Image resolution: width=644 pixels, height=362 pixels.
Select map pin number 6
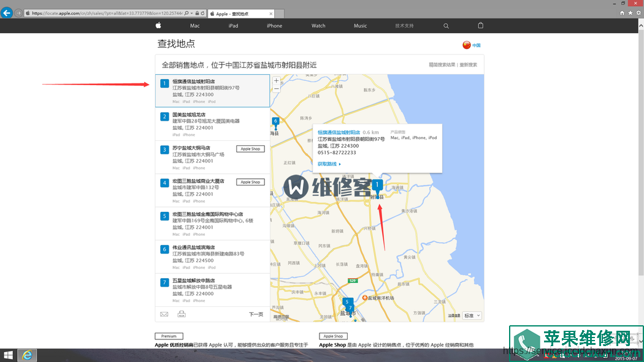pyautogui.click(x=275, y=122)
